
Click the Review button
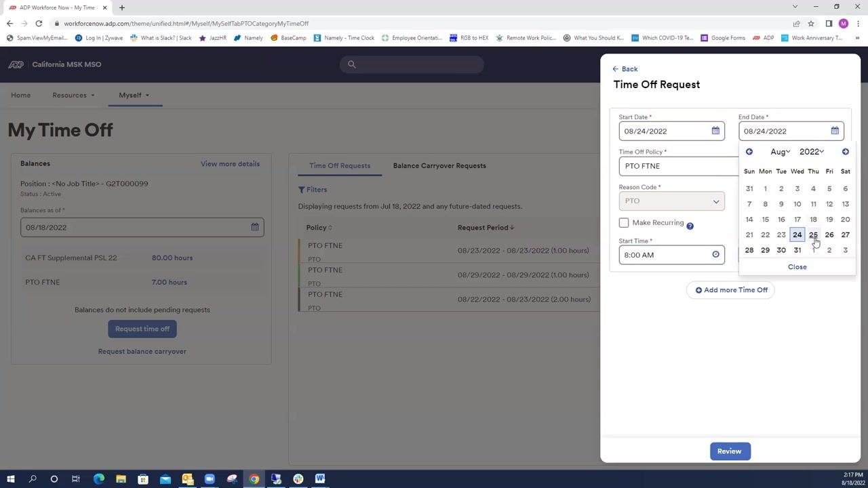click(730, 451)
